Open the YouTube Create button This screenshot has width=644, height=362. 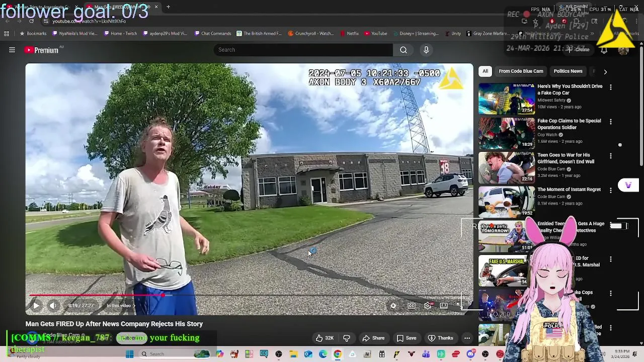[578, 50]
